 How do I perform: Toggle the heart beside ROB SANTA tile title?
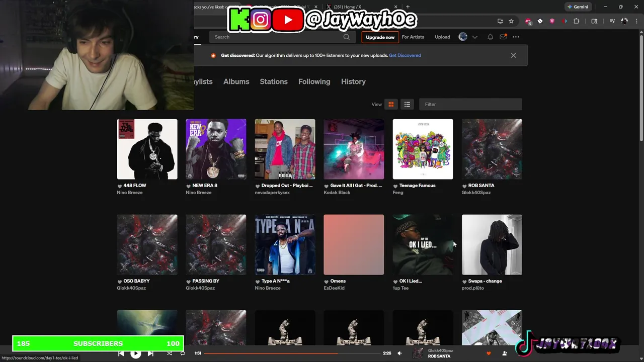(464, 186)
